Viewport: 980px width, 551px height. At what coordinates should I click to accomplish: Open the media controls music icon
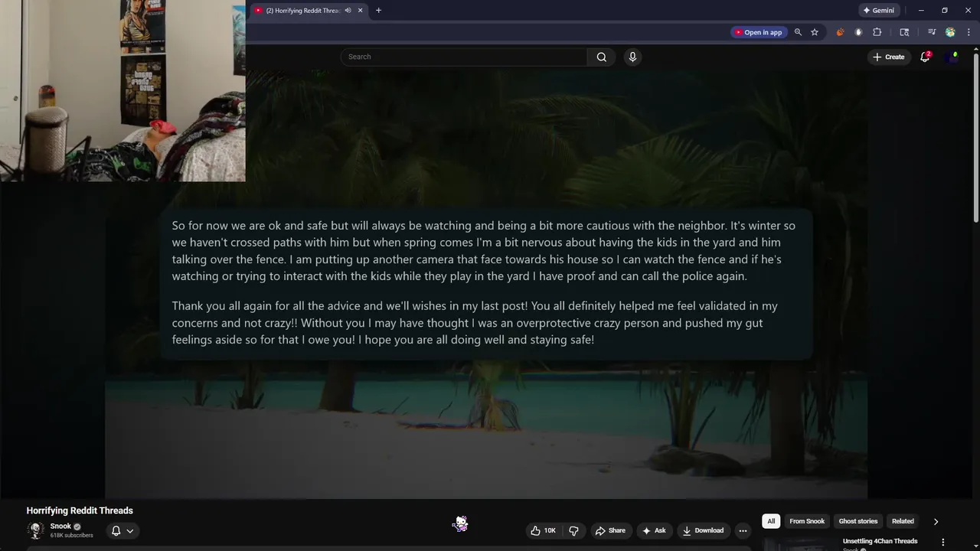pos(932,32)
